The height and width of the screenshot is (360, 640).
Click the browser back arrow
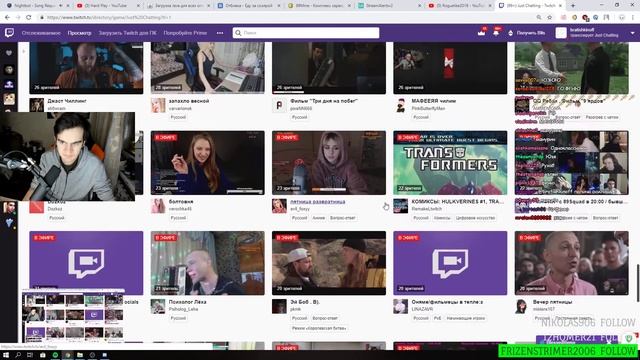pos(7,18)
